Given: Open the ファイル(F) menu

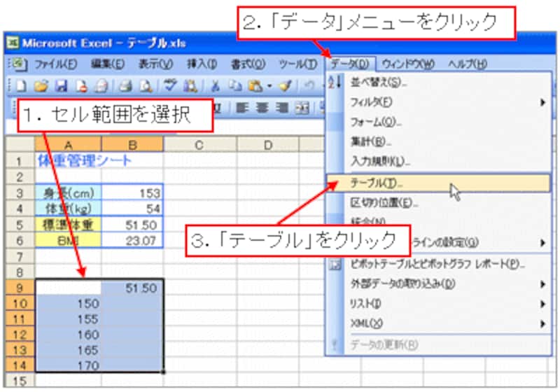Looking at the screenshot, I should tap(56, 64).
